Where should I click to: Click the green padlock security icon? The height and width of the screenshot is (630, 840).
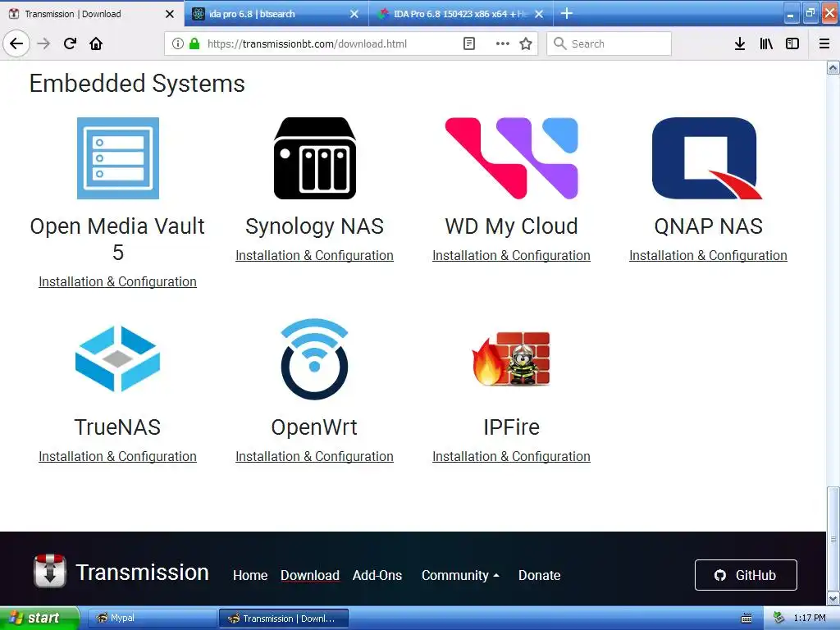[194, 44]
